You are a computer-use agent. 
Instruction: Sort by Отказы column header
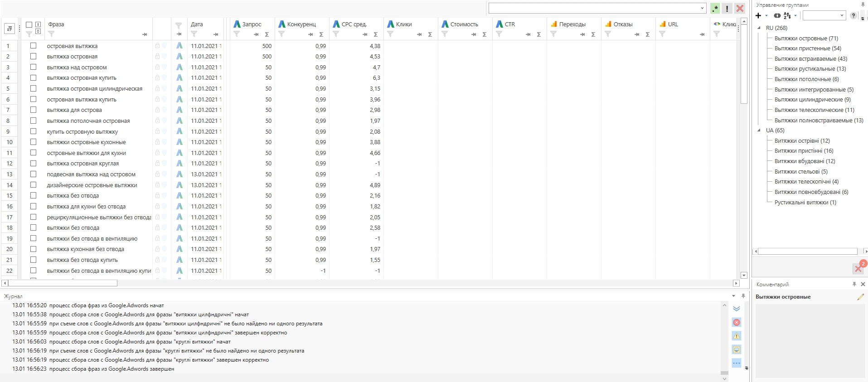(623, 24)
